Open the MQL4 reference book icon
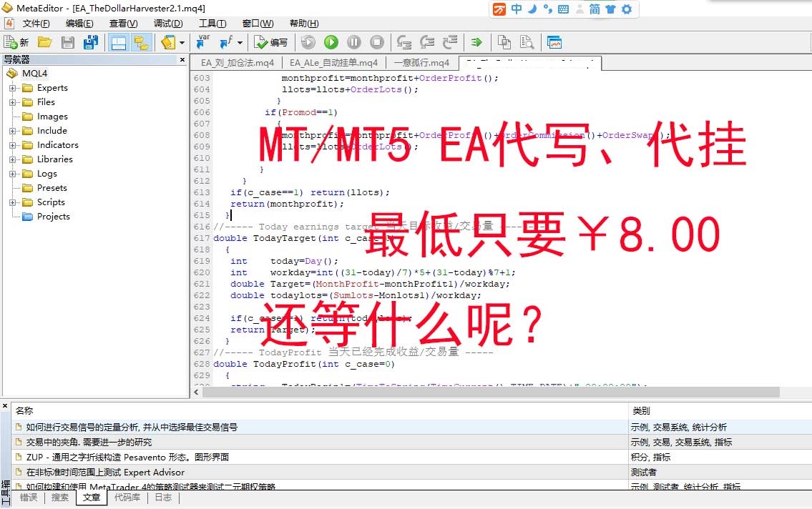Viewport: 812px width, 509px height. [x=168, y=42]
